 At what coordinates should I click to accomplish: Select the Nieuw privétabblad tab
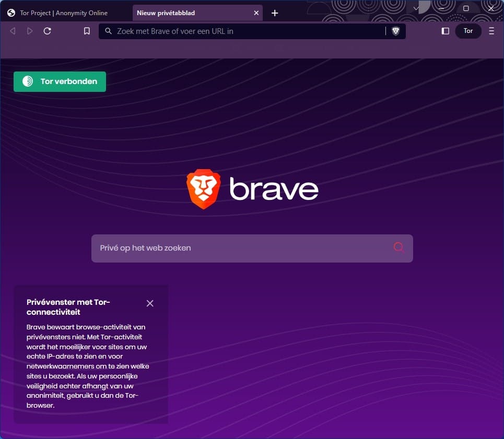click(x=197, y=13)
